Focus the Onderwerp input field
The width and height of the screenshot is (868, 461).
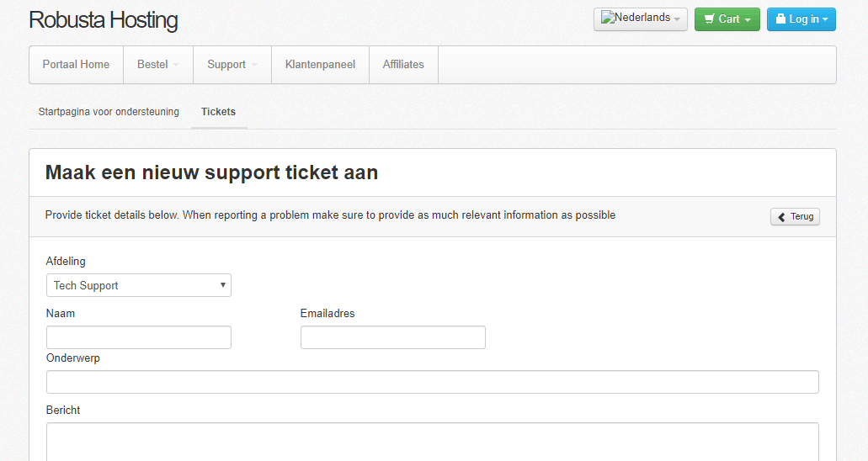point(433,383)
